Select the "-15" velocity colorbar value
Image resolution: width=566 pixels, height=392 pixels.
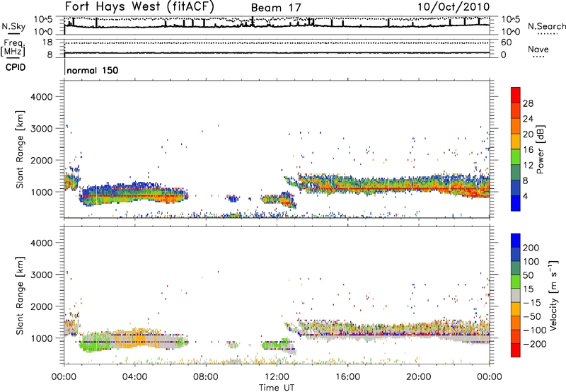[x=531, y=303]
